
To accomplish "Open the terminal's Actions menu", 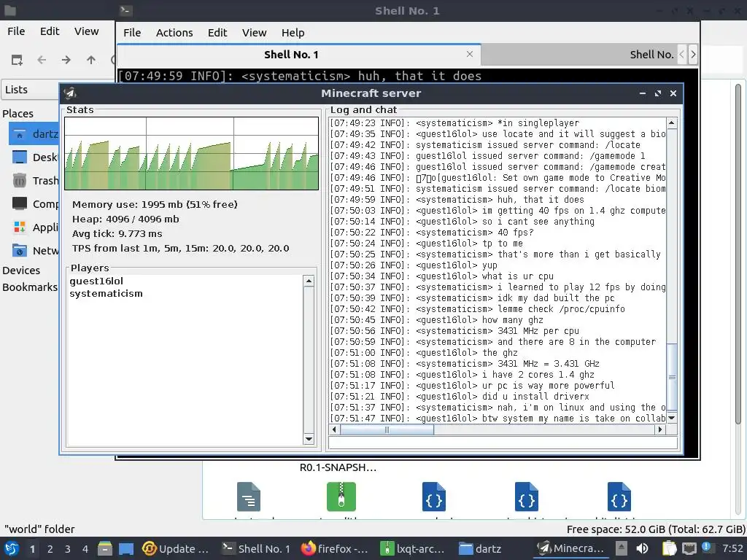I will [x=174, y=33].
